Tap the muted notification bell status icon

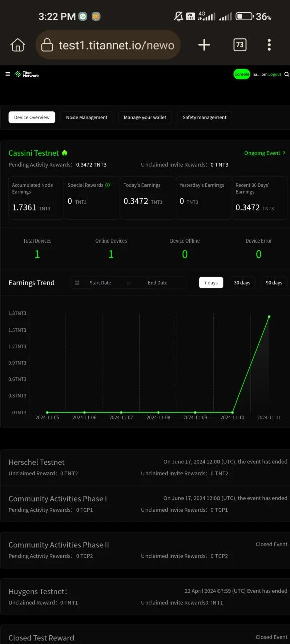tap(178, 17)
